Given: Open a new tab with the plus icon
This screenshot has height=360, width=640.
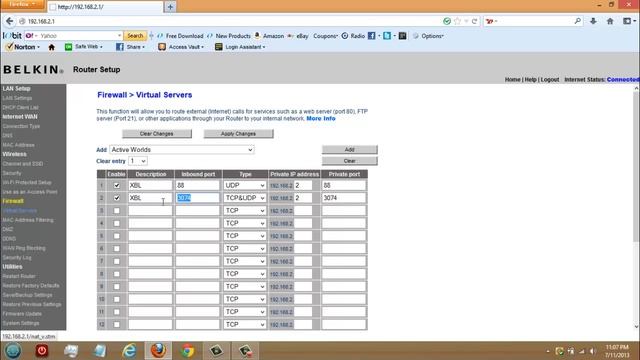Looking at the screenshot, I should tap(170, 7).
